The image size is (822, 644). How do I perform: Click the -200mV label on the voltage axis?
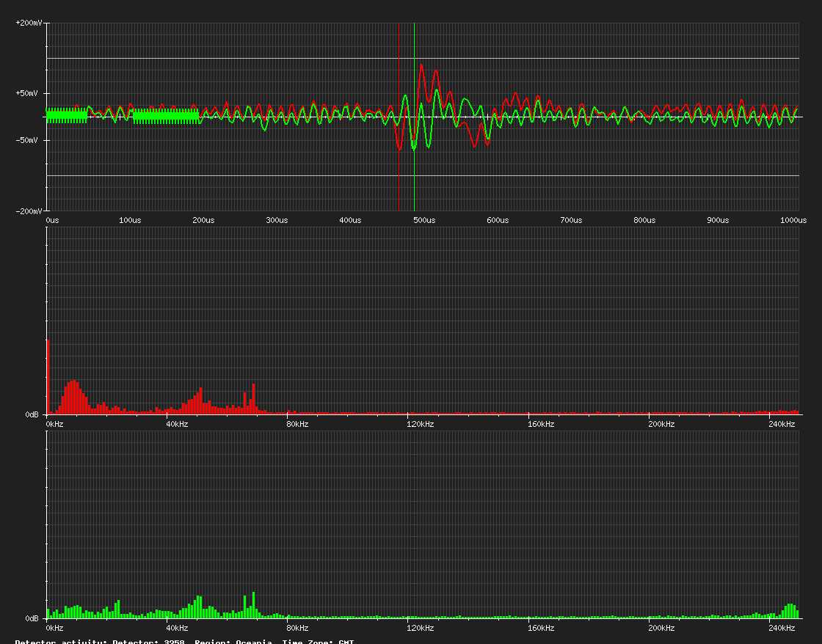click(29, 211)
